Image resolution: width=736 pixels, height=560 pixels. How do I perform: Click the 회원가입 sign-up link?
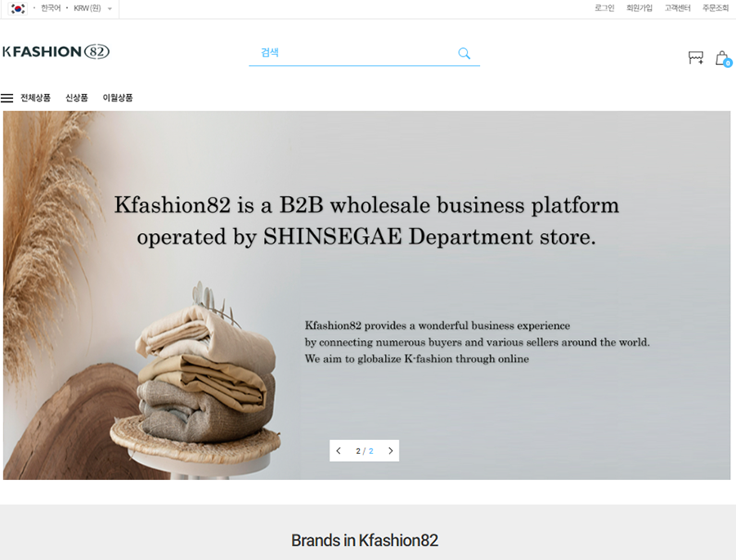click(640, 8)
